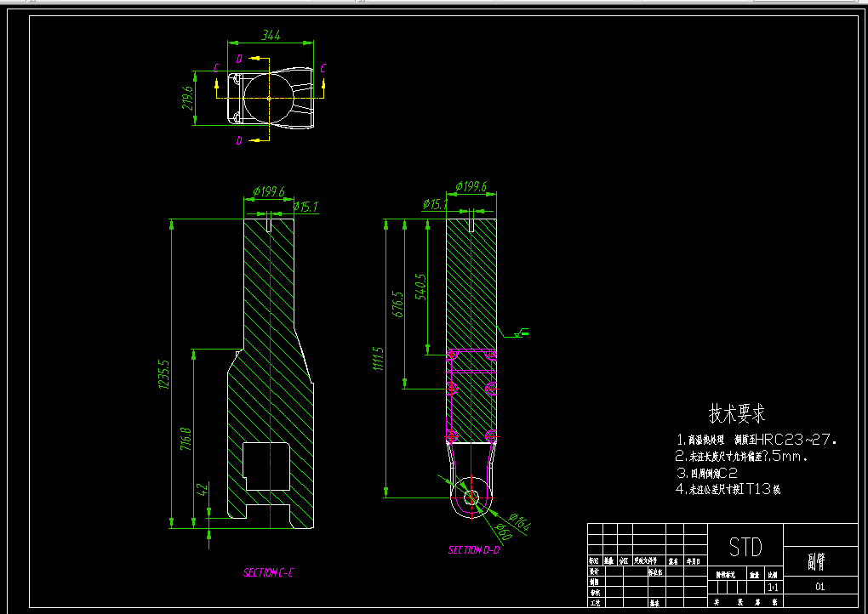Screen dimensions: 868x614
Task: Click the SECTION D-D view label
Action: [474, 550]
